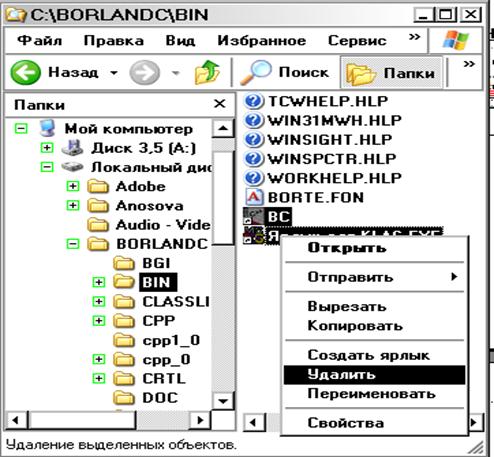Select the BORTE.FON font file icon
This screenshot has width=494, height=457.
click(254, 197)
